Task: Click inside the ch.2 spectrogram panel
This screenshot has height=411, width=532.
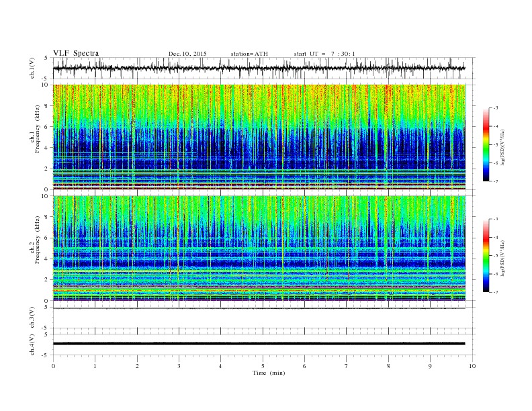Action: click(259, 248)
